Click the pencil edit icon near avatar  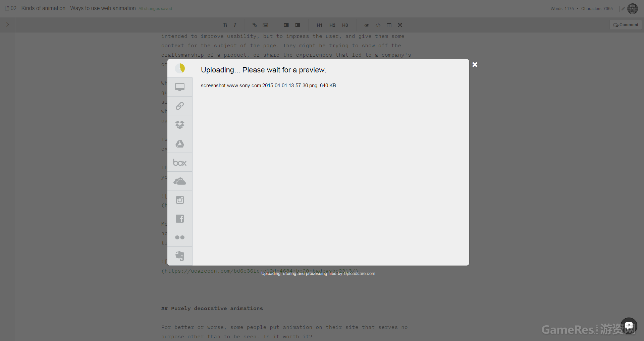(x=623, y=9)
